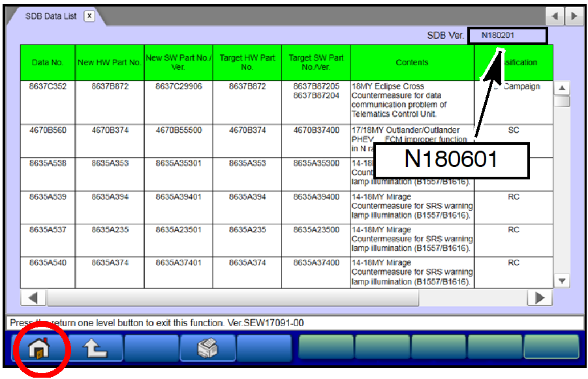The height and width of the screenshot is (379, 588).
Task: Click the tab scroll left arrow
Action: (x=555, y=16)
